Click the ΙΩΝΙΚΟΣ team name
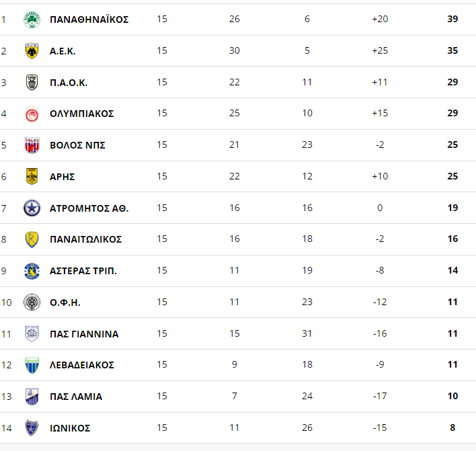Image resolution: width=476 pixels, height=451 pixels. click(x=70, y=428)
